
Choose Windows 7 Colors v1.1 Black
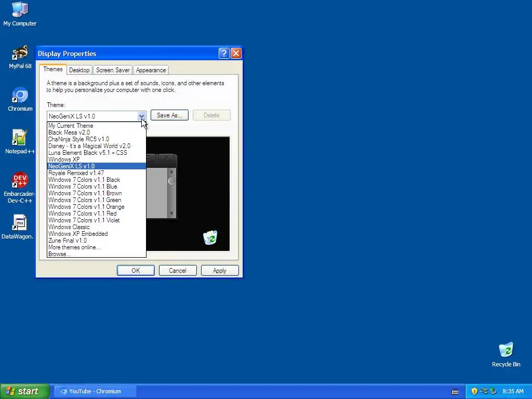tap(96, 180)
